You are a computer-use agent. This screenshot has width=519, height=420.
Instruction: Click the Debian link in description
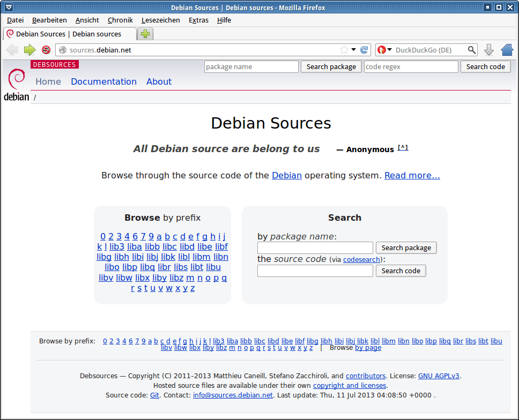(287, 175)
